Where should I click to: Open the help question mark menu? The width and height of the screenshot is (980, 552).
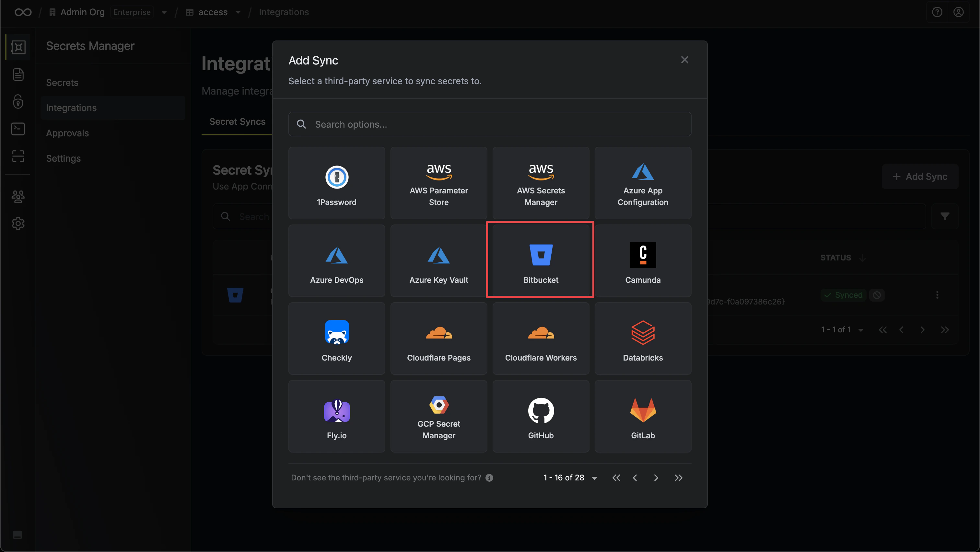click(937, 12)
